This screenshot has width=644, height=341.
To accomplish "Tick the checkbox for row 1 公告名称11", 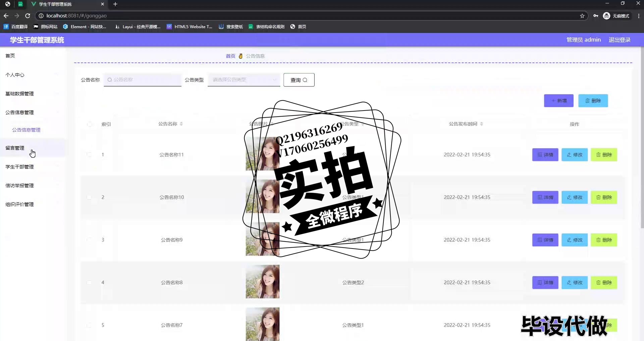I will (x=89, y=155).
